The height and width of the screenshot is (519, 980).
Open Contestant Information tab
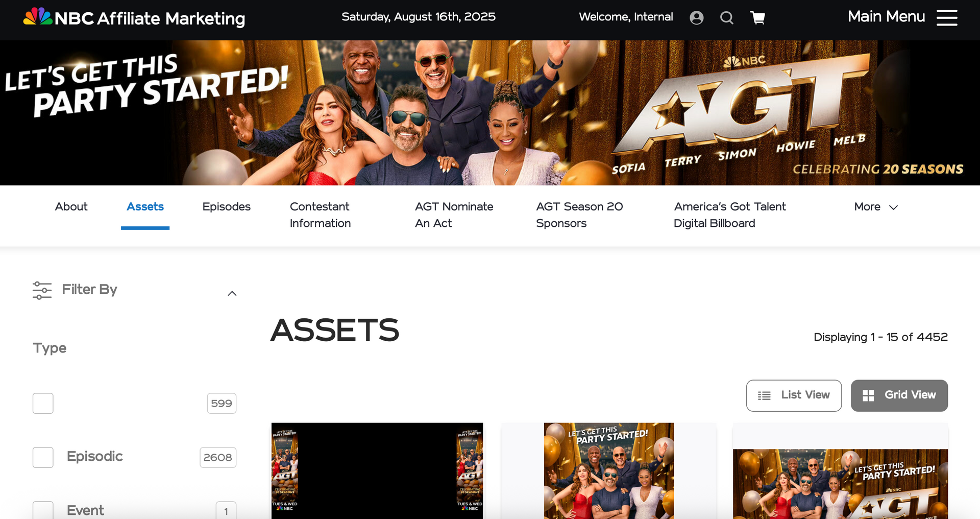[320, 215]
